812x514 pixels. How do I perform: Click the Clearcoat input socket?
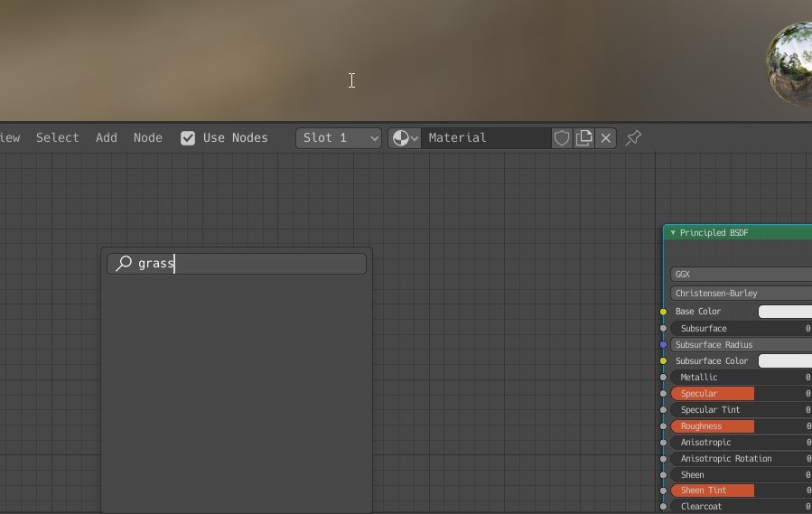tap(663, 507)
